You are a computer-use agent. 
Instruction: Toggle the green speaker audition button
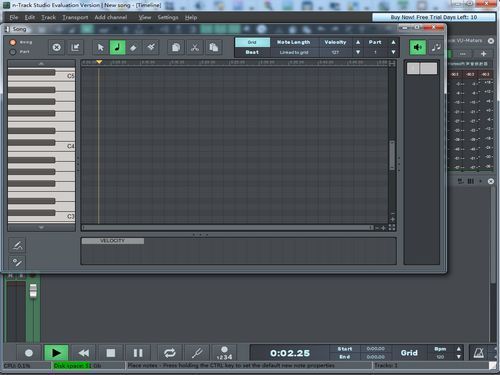(418, 48)
